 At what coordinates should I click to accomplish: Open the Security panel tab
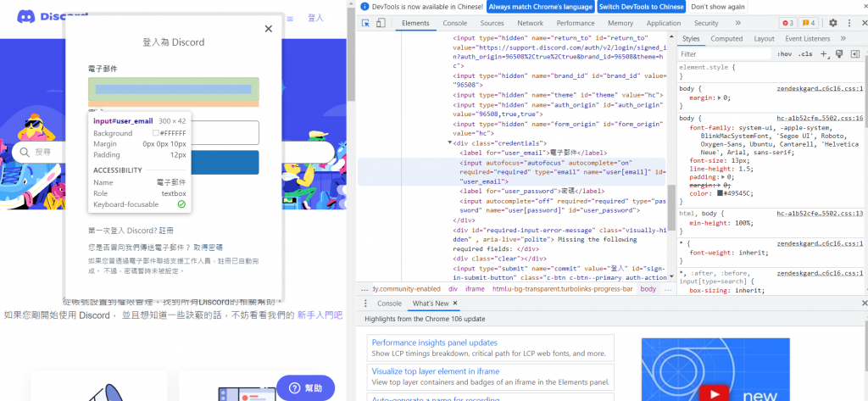pyautogui.click(x=706, y=23)
